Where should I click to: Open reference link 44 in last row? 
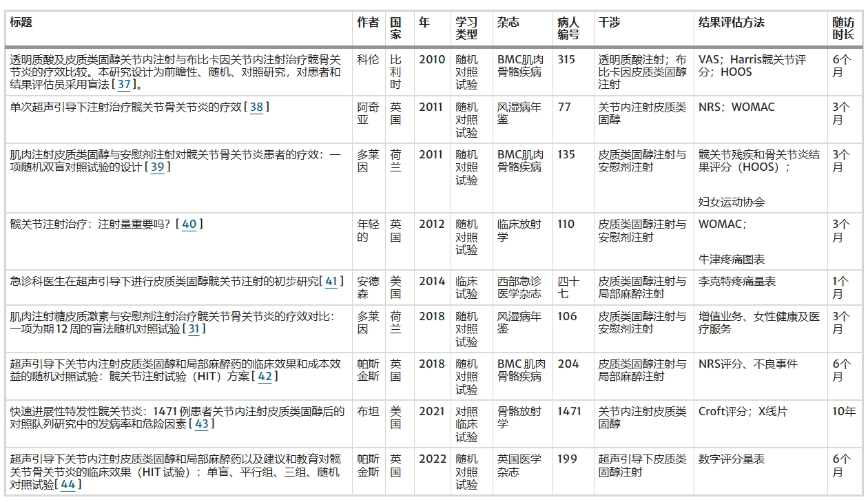[68, 485]
